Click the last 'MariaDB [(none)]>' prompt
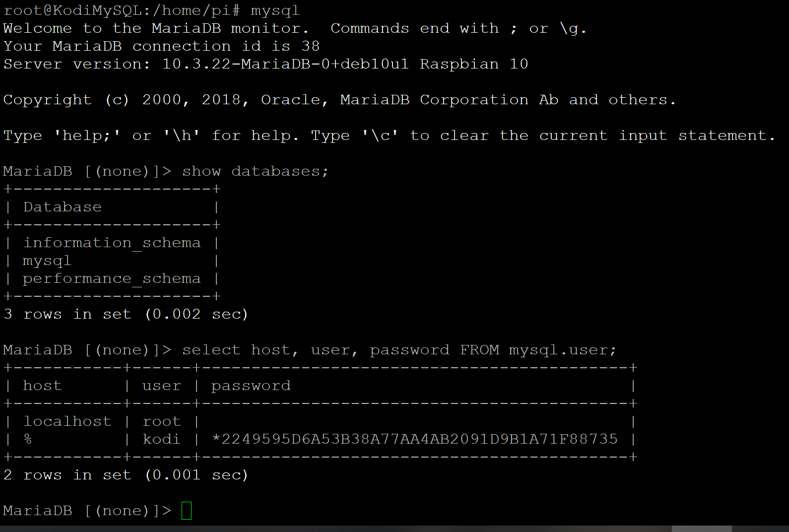Screen dimensions: 789x532 [x=87, y=511]
